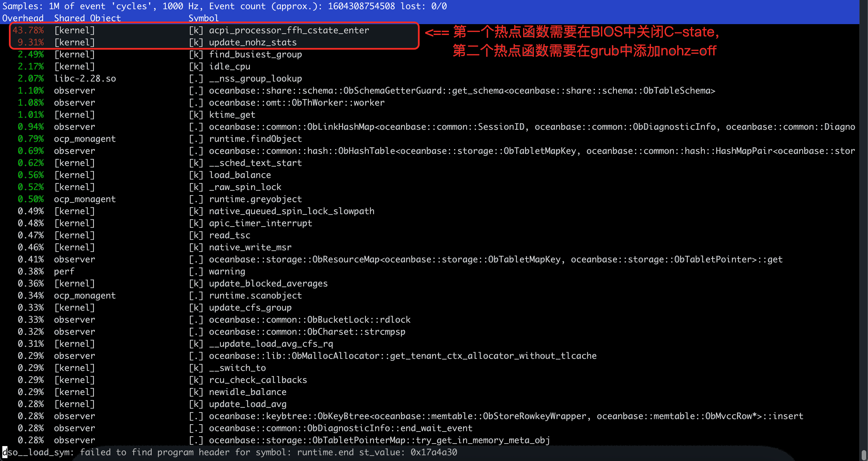Click the Shared Object column header
This screenshot has height=461, width=868.
(87, 18)
